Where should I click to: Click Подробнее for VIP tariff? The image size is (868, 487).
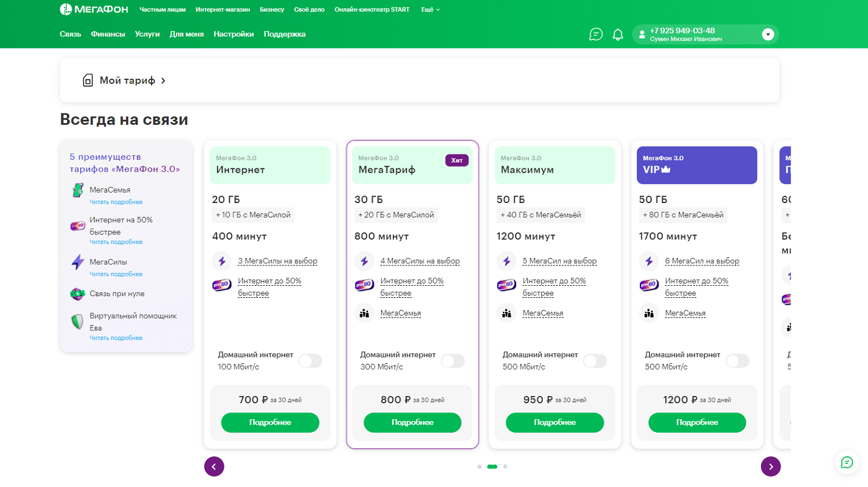click(697, 423)
